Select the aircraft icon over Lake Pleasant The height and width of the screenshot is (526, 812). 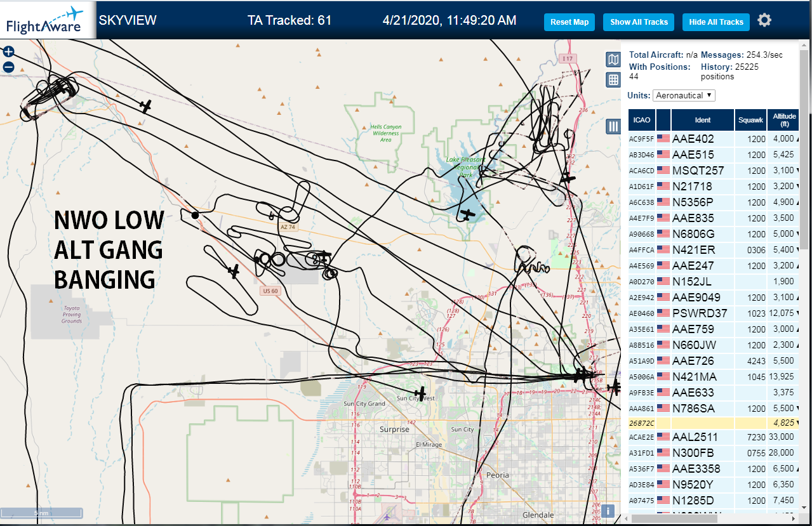point(467,215)
